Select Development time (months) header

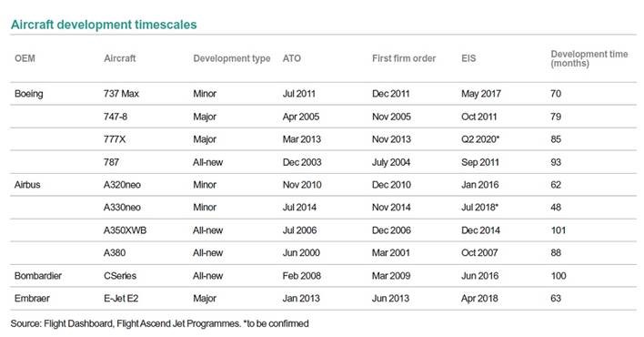point(589,58)
